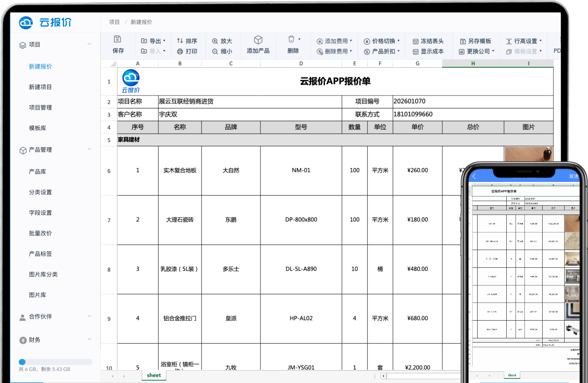Image resolution: width=588 pixels, height=383 pixels.
Task: Select column A header
Action: pyautogui.click(x=138, y=63)
